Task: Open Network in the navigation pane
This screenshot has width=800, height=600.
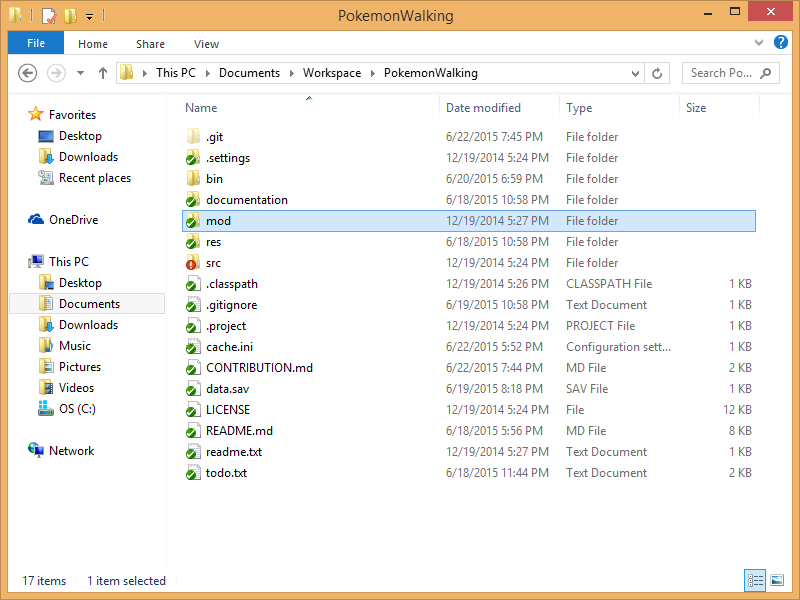Action: pos(71,451)
